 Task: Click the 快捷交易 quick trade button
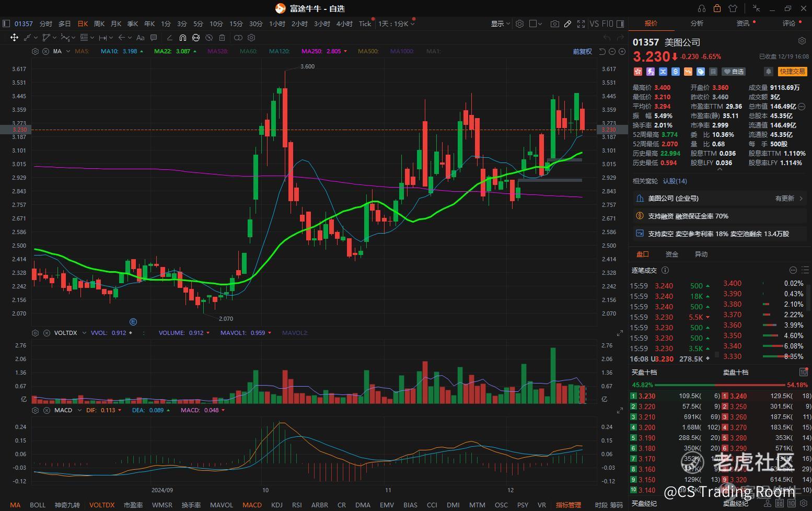[x=792, y=72]
